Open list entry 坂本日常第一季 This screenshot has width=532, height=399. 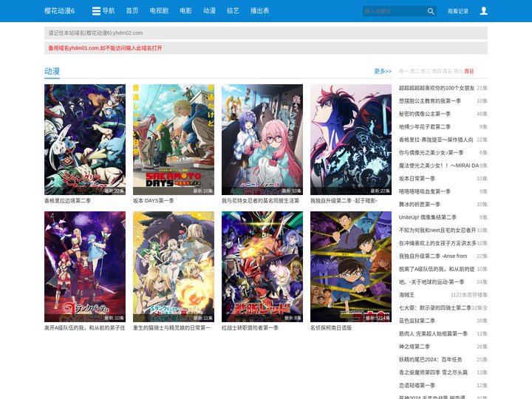pyautogui.click(x=417, y=179)
